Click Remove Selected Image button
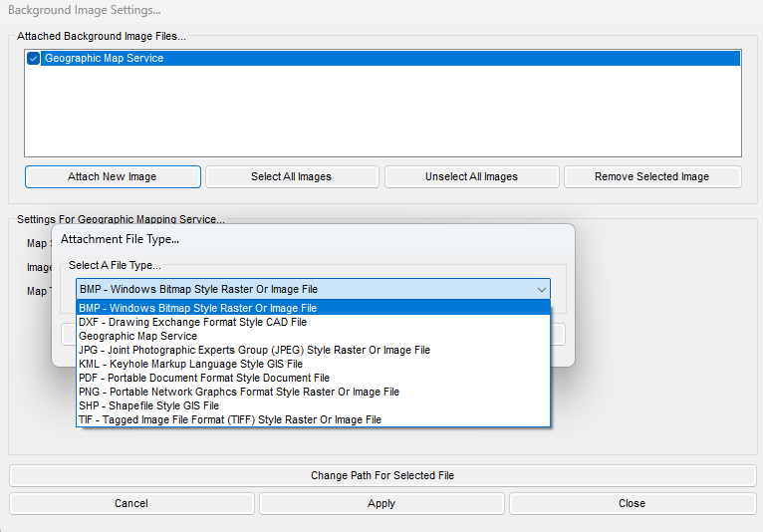The height and width of the screenshot is (532, 763). 652,176
